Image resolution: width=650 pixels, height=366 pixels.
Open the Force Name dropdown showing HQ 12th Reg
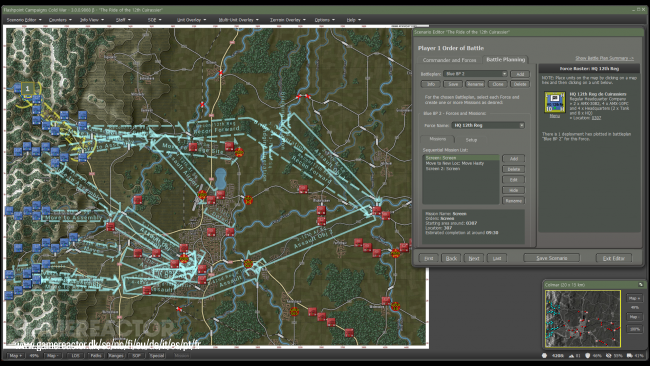tap(488, 125)
